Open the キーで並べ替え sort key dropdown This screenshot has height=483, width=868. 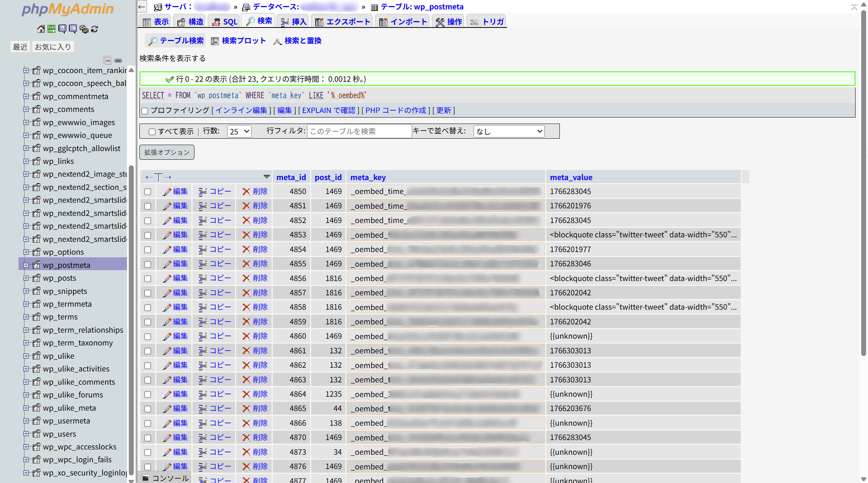[x=509, y=131]
